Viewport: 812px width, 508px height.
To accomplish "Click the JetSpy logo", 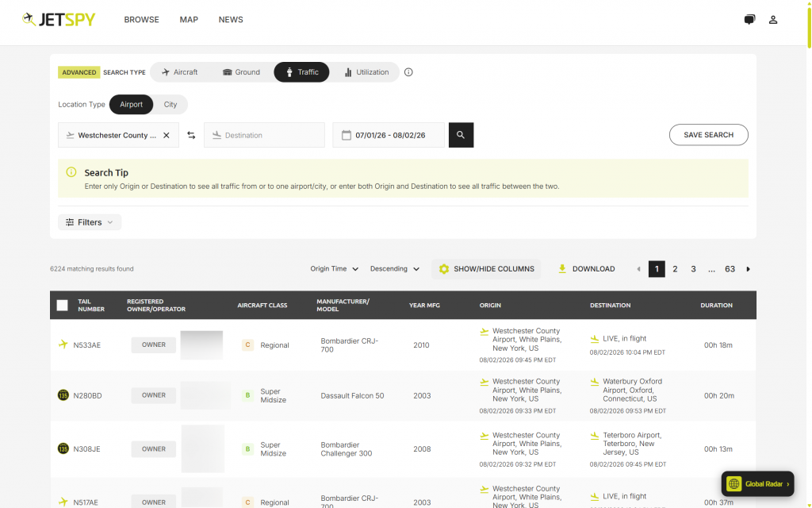I will [x=59, y=20].
